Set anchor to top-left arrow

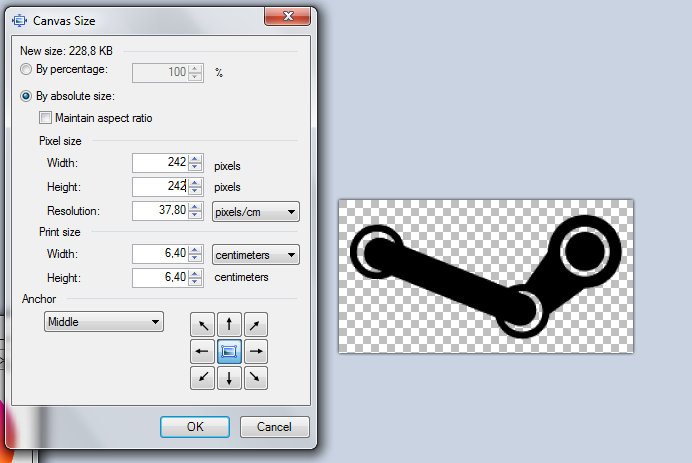click(203, 325)
